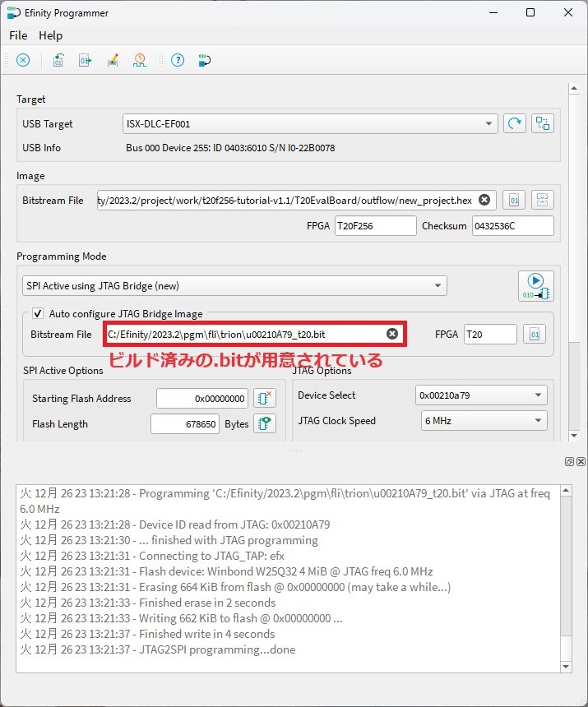Close the console log panel

pyautogui.click(x=581, y=461)
